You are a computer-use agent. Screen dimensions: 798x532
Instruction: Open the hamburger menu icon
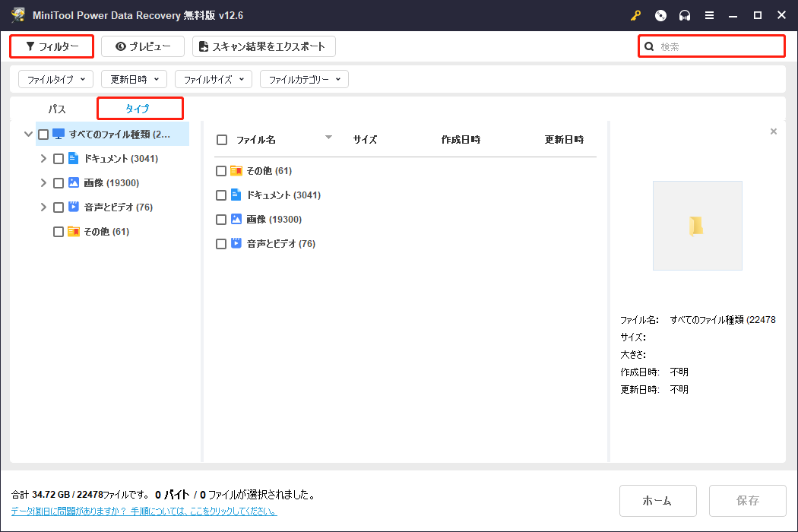tap(709, 15)
